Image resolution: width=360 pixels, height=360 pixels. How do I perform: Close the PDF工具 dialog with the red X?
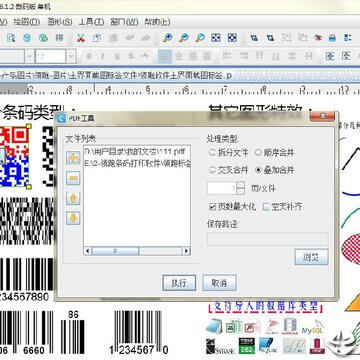pos(322,116)
